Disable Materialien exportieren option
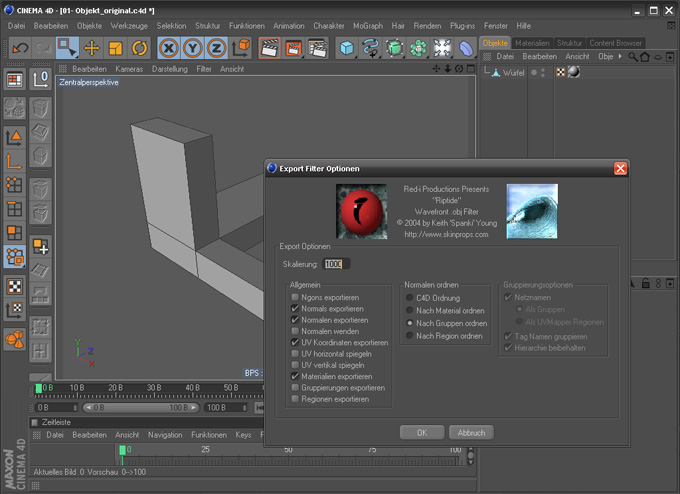680x494 pixels. tap(295, 377)
